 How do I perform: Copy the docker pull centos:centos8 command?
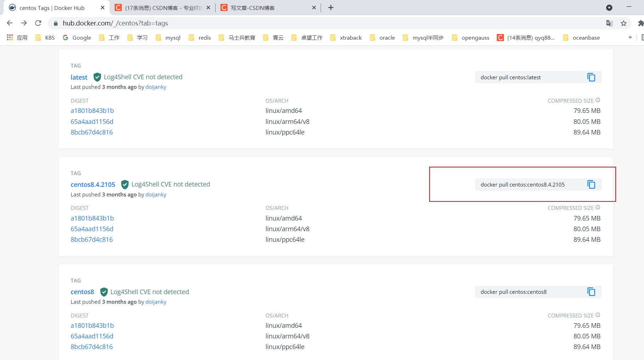[591, 292]
